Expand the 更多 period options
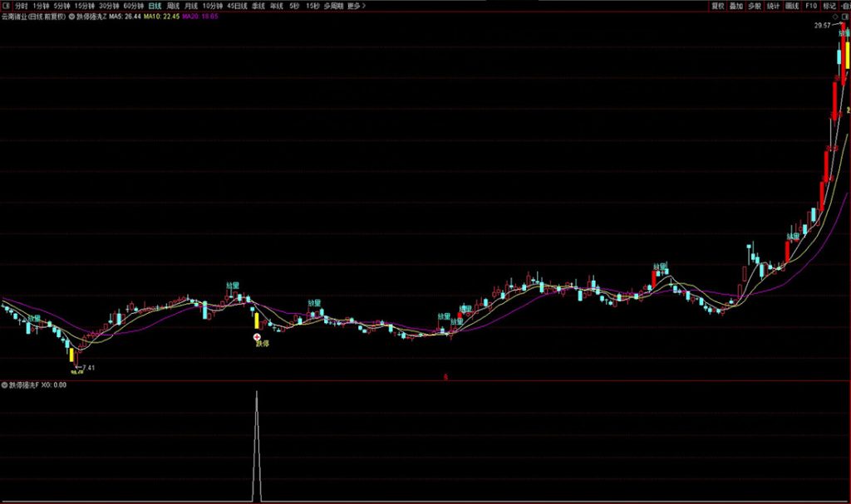The image size is (851, 504). [x=356, y=6]
